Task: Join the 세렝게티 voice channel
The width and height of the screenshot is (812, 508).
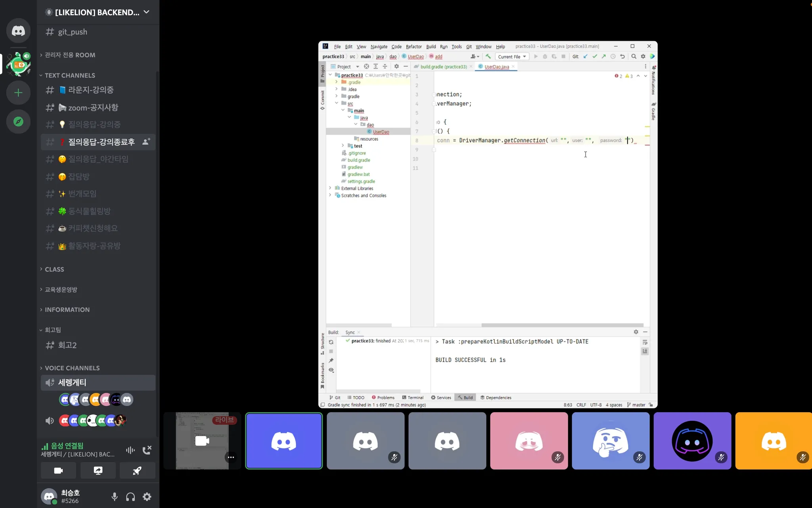Action: pyautogui.click(x=72, y=382)
